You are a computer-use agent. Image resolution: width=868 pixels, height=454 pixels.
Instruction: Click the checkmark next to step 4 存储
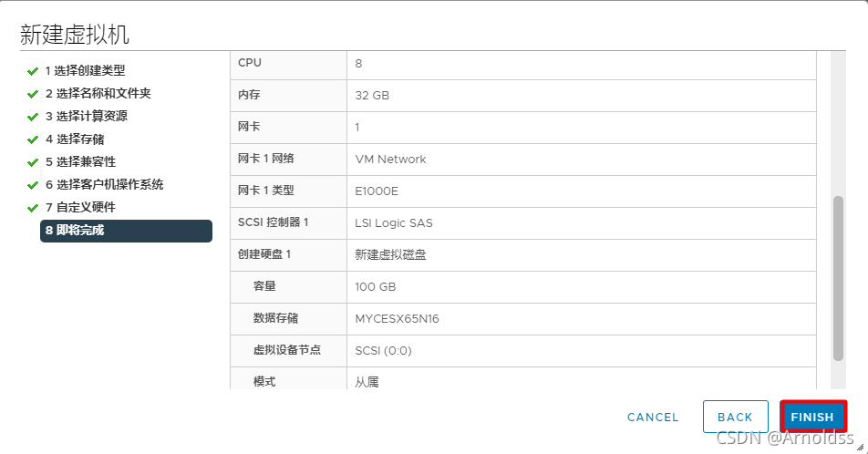(33, 139)
